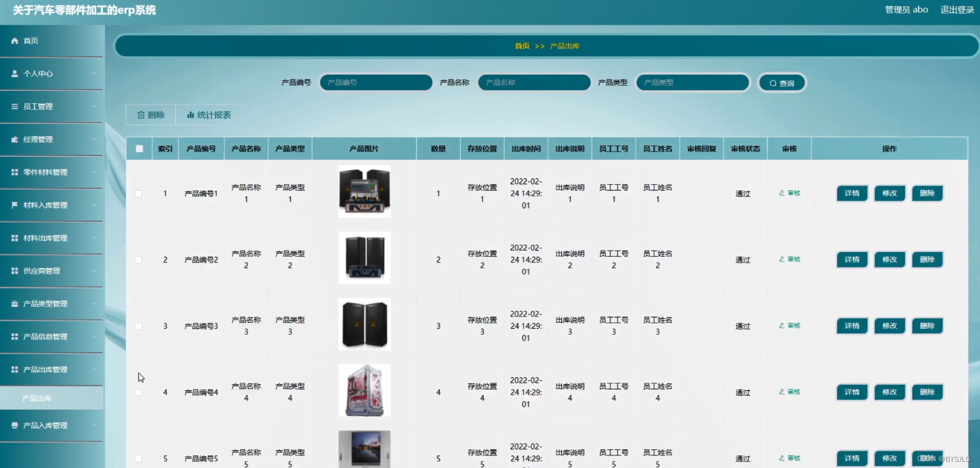Click the home icon beside 首页 in sidebar
The width and height of the screenshot is (980, 468).
(x=15, y=41)
